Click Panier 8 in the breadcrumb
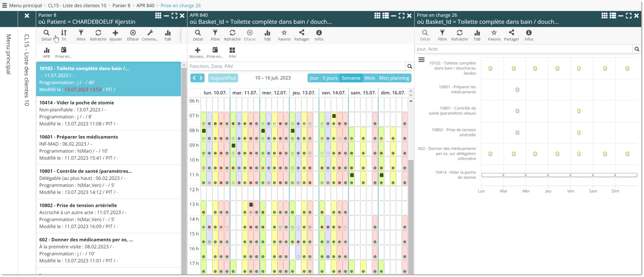The image size is (644, 277). click(121, 5)
